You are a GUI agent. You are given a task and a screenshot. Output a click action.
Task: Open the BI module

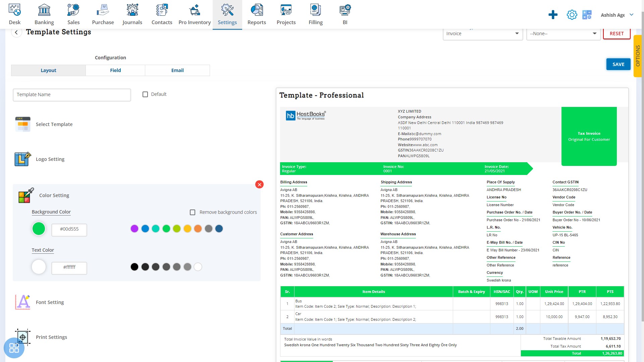[345, 14]
